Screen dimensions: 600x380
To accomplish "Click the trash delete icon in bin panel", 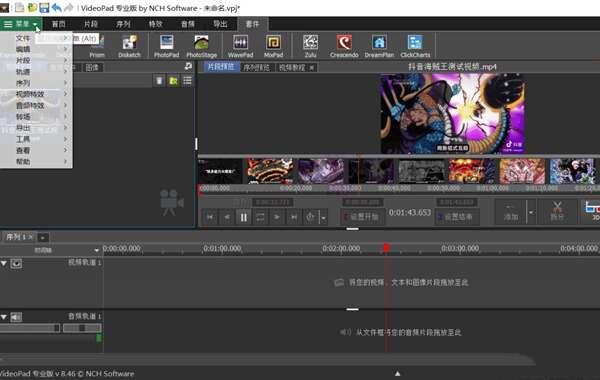I will (x=159, y=81).
